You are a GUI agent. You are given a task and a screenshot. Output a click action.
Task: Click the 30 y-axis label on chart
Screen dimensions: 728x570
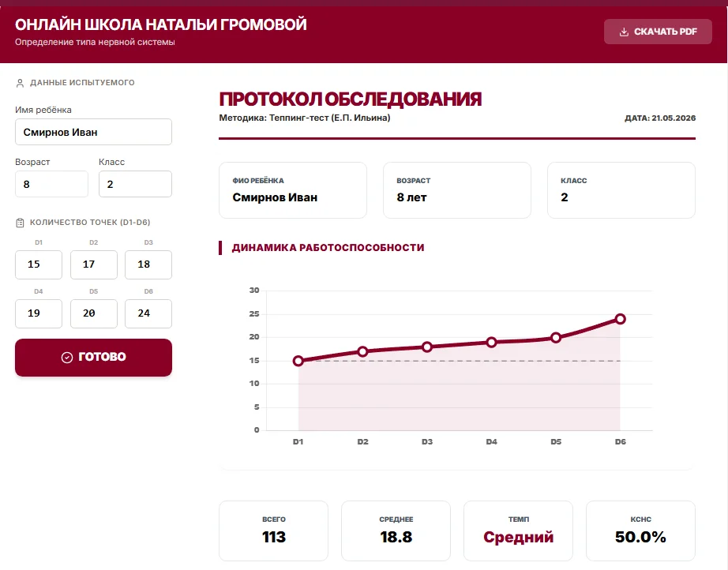(254, 291)
